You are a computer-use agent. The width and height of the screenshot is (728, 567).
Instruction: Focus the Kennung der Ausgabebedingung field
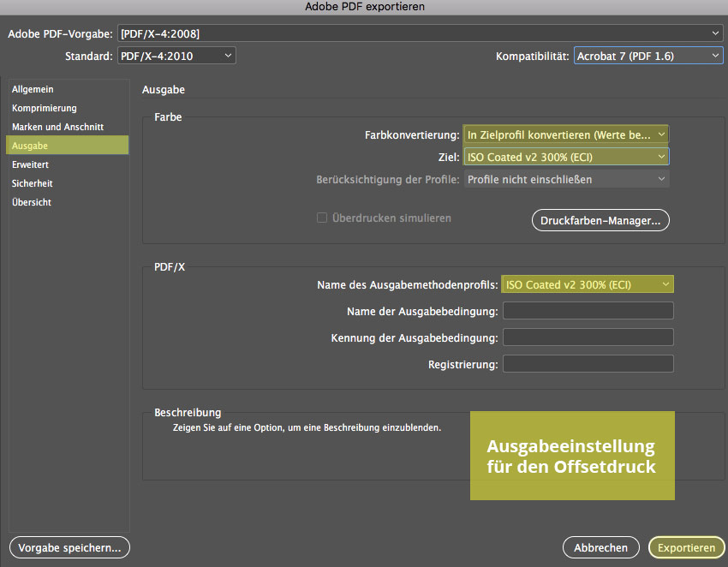pyautogui.click(x=588, y=337)
